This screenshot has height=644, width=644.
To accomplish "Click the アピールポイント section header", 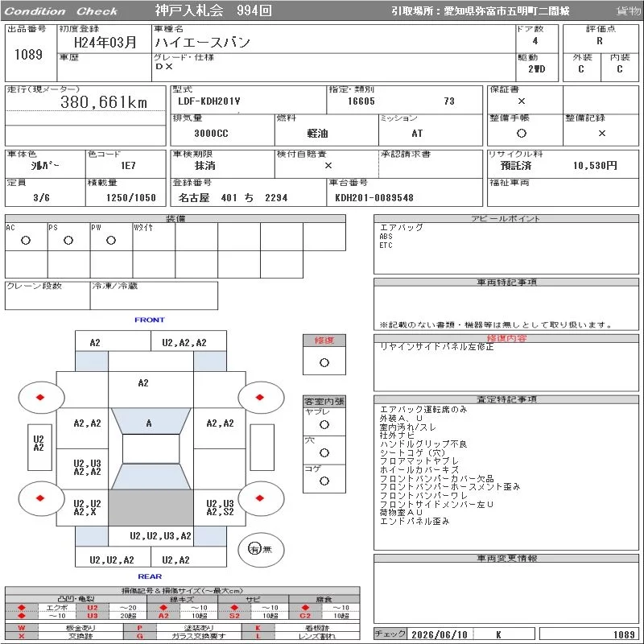I will [506, 218].
